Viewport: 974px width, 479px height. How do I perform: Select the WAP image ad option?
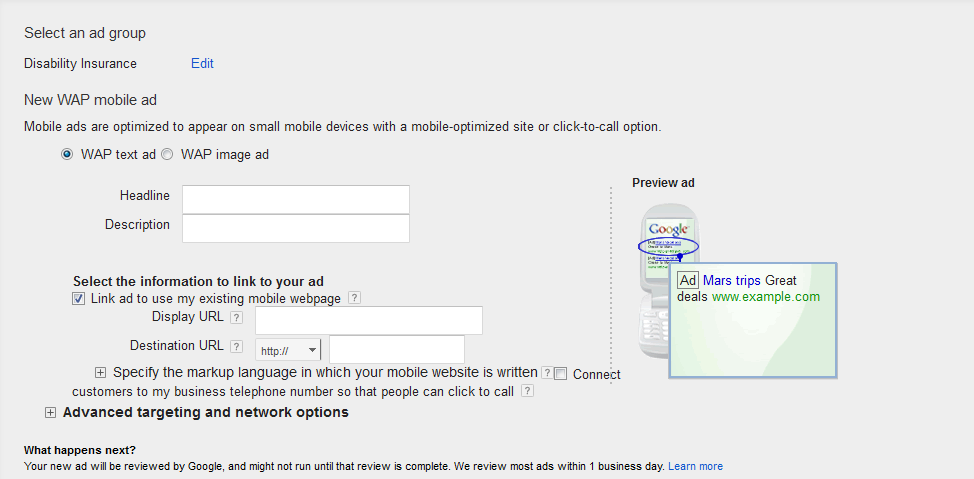coord(167,155)
